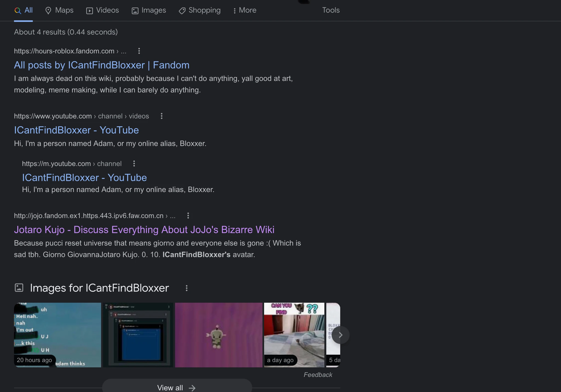Expand the More search options menu
The width and height of the screenshot is (561, 392).
245,10
